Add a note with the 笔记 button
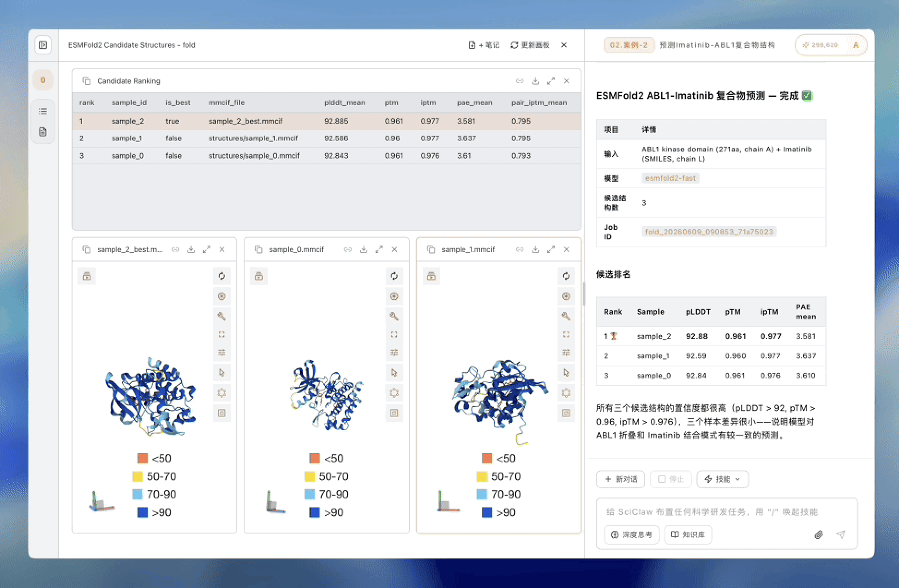The height and width of the screenshot is (588, 899). (484, 45)
